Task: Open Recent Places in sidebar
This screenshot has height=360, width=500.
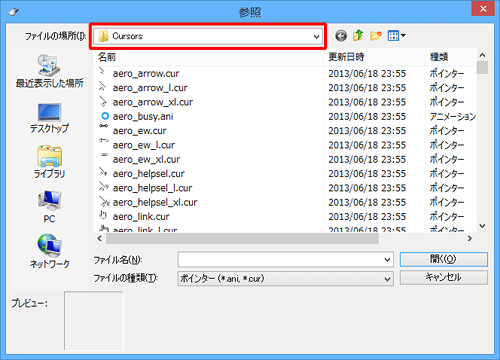Action: [x=49, y=71]
